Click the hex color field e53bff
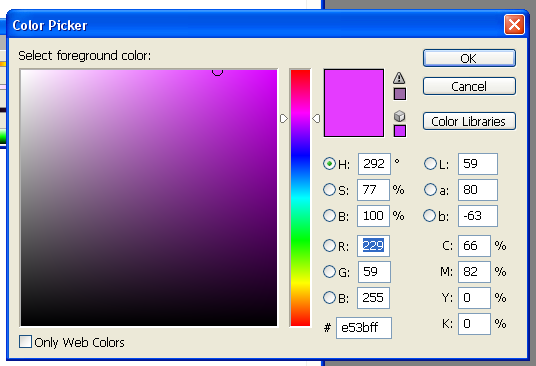 click(x=364, y=328)
